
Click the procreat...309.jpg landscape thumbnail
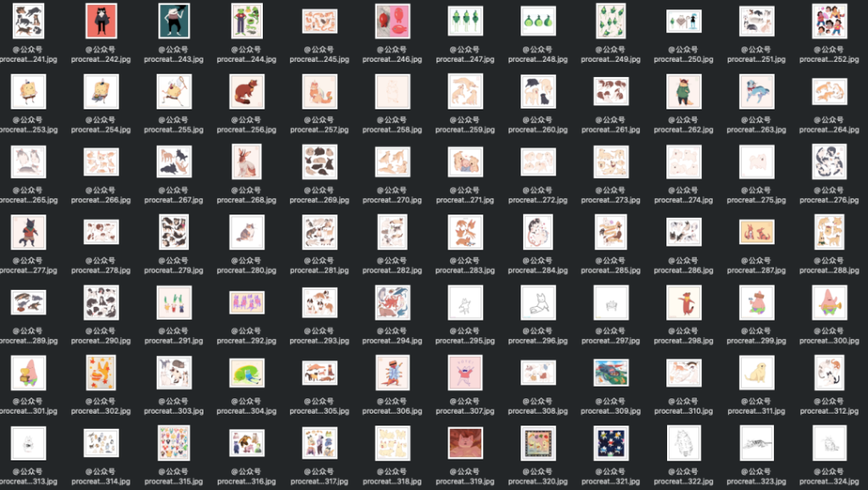click(x=610, y=373)
